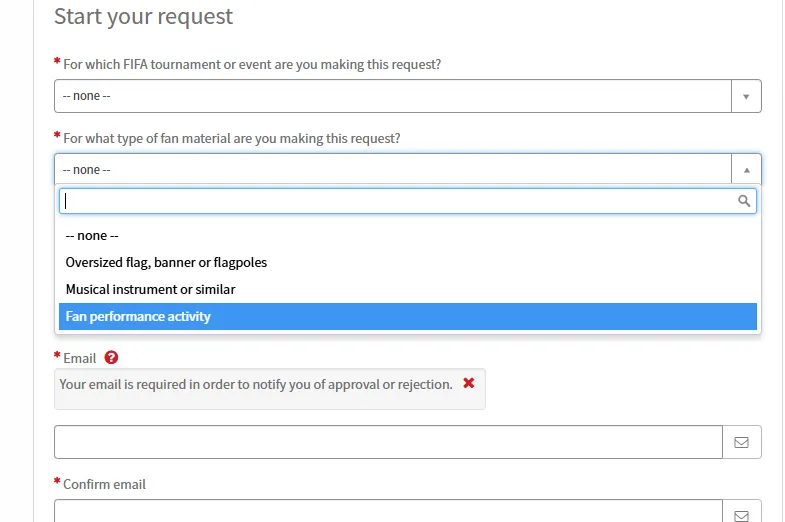
Task: Click the "For what type of fan material" label
Action: pyautogui.click(x=232, y=138)
